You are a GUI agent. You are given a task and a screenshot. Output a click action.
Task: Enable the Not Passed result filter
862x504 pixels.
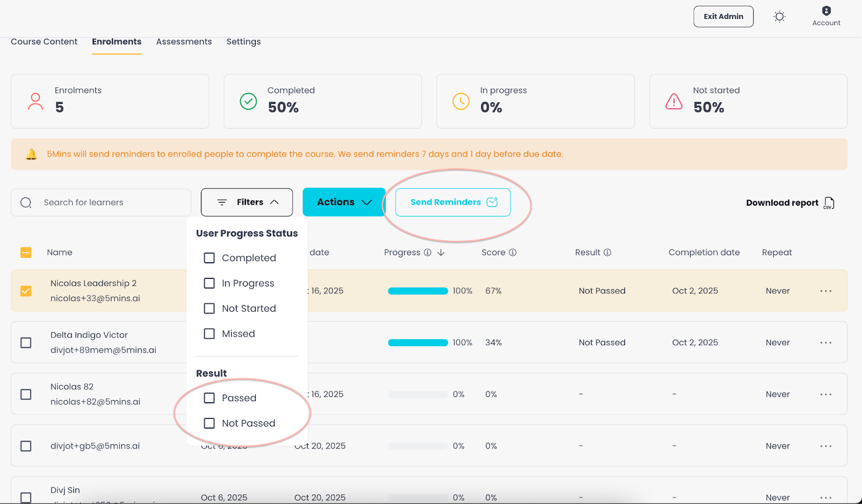209,423
